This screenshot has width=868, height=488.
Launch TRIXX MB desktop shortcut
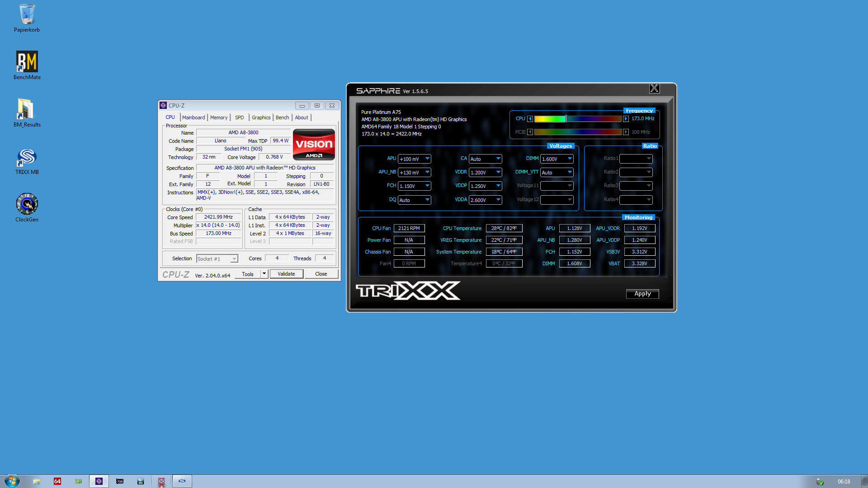(27, 161)
